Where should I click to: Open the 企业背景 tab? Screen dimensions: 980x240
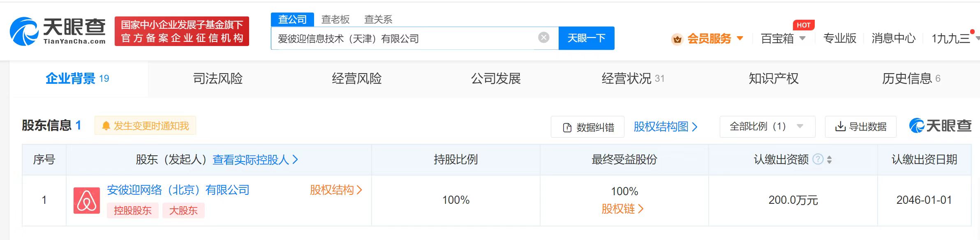point(78,78)
